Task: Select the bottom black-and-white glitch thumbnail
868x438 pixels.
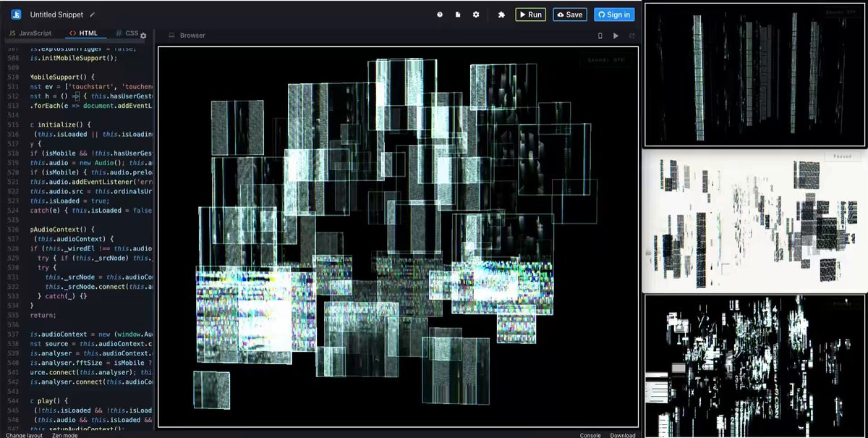Action: coord(756,366)
